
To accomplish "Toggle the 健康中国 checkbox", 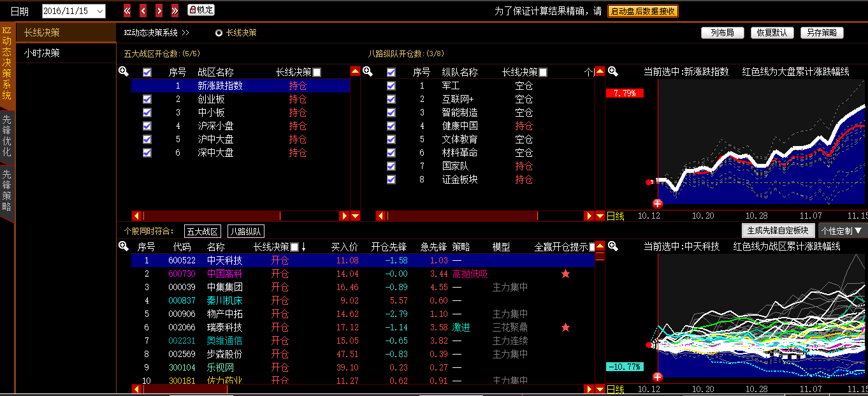I will click(x=391, y=126).
